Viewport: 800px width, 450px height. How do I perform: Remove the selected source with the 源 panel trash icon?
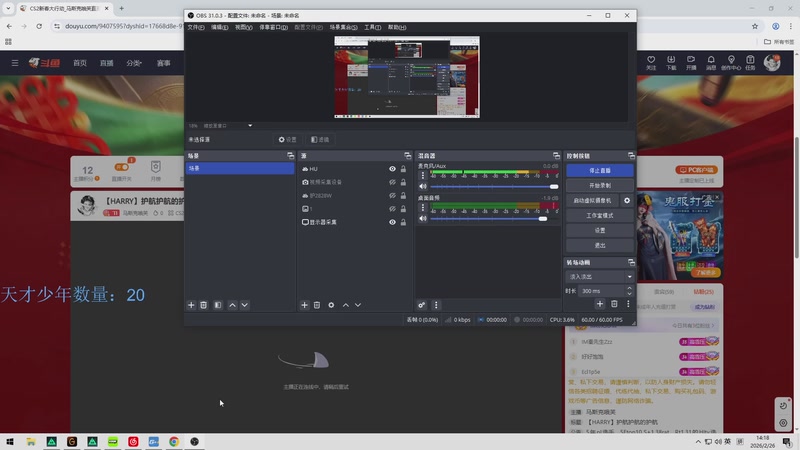click(317, 305)
